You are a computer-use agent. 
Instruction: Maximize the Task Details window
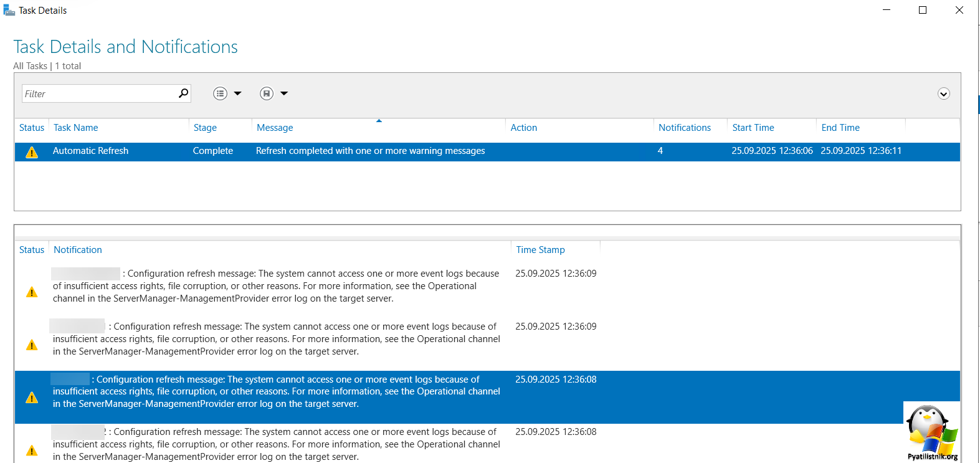point(923,10)
